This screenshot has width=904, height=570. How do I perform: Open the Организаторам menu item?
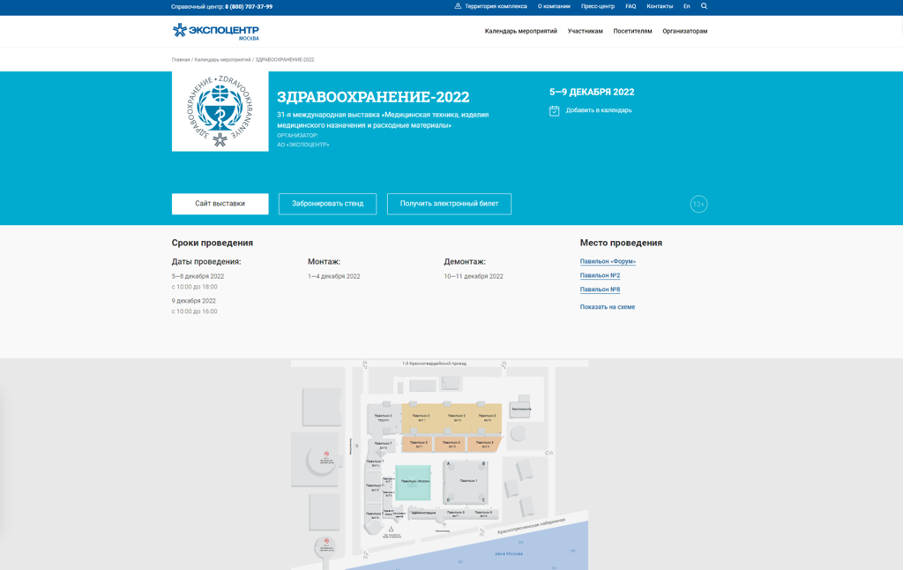coord(685,31)
